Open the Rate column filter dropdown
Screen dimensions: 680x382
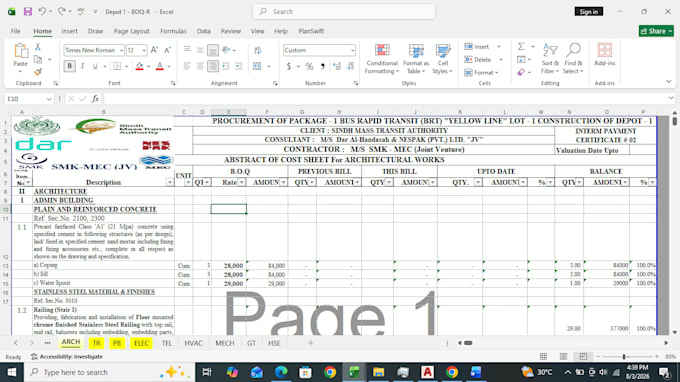point(242,183)
